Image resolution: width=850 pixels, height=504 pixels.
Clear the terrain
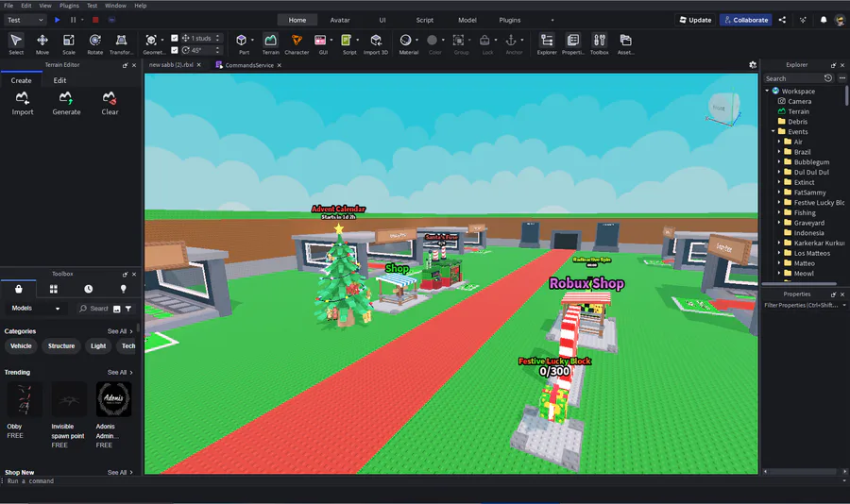tap(110, 104)
